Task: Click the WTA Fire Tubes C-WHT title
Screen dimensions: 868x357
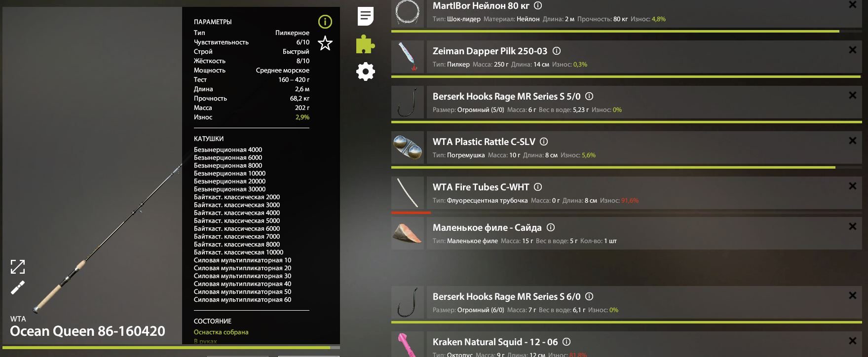Action: click(481, 187)
